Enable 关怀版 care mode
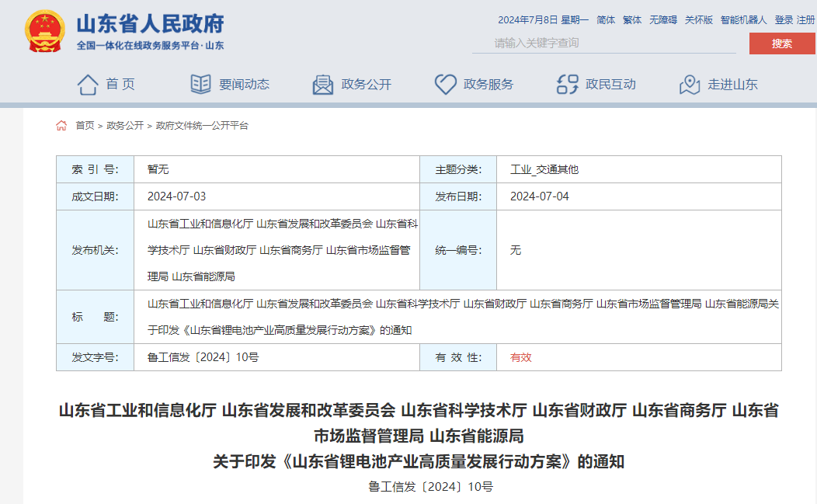The height and width of the screenshot is (504, 817). [x=698, y=20]
